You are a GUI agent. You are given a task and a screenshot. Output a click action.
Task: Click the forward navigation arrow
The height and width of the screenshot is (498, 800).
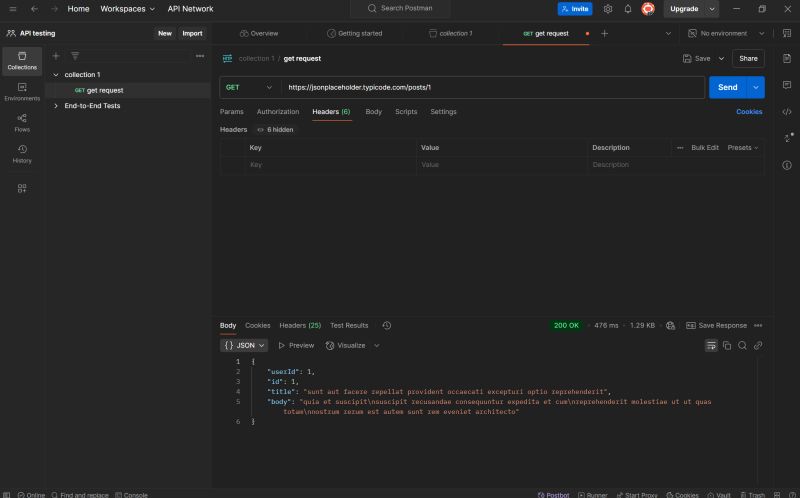[55, 9]
